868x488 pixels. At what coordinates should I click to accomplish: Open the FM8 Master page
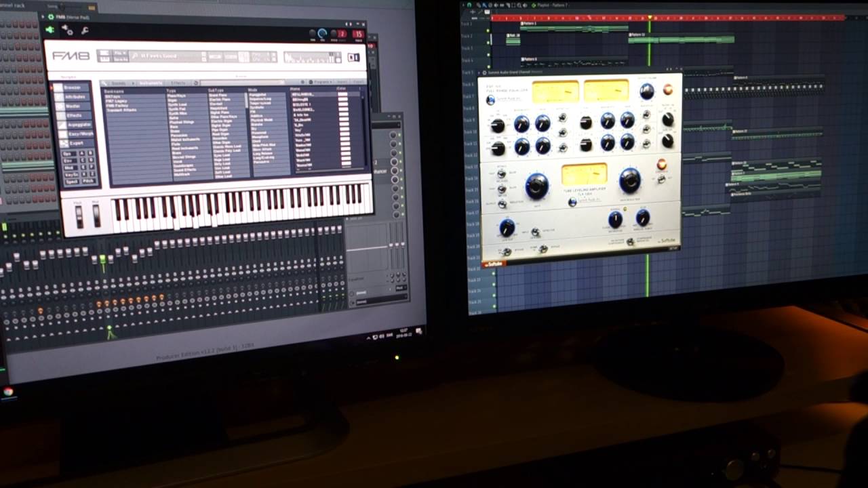click(73, 106)
